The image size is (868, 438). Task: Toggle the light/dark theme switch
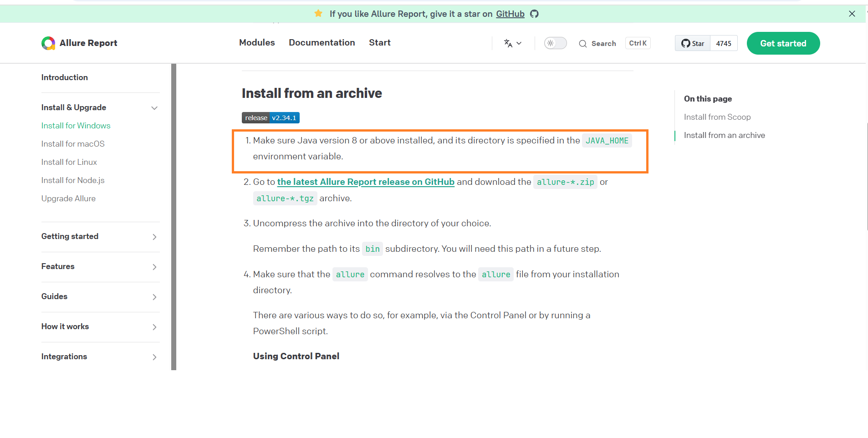pos(556,43)
